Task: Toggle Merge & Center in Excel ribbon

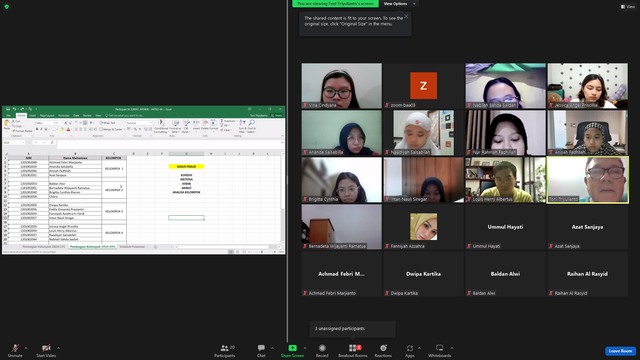Action: [112, 129]
